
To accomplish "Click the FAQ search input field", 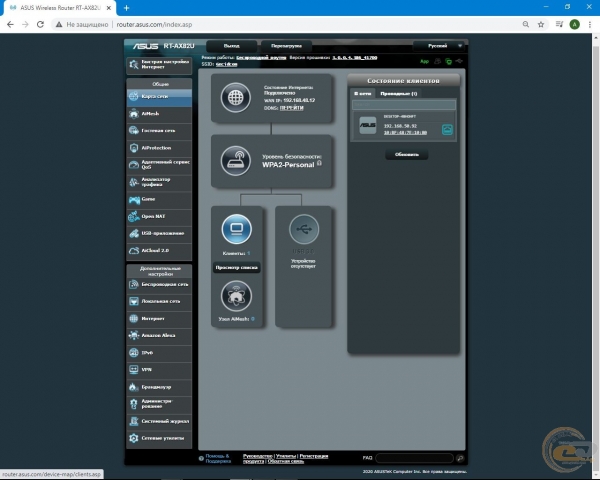I will click(x=414, y=458).
